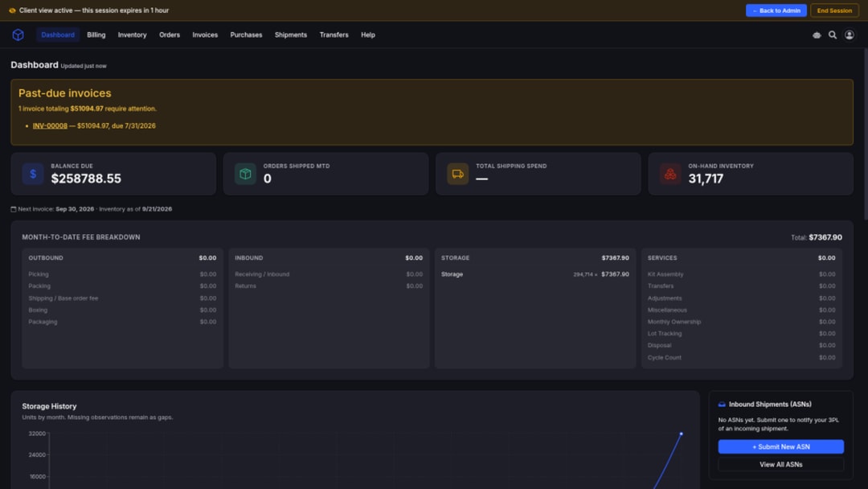Image resolution: width=868 pixels, height=489 pixels.
Task: Click Shipping / Base order fee row
Action: (122, 298)
